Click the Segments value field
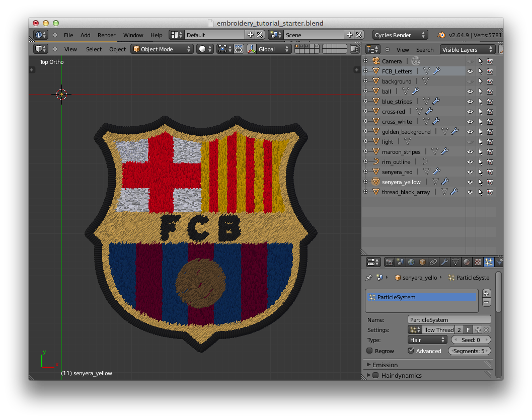 469,351
